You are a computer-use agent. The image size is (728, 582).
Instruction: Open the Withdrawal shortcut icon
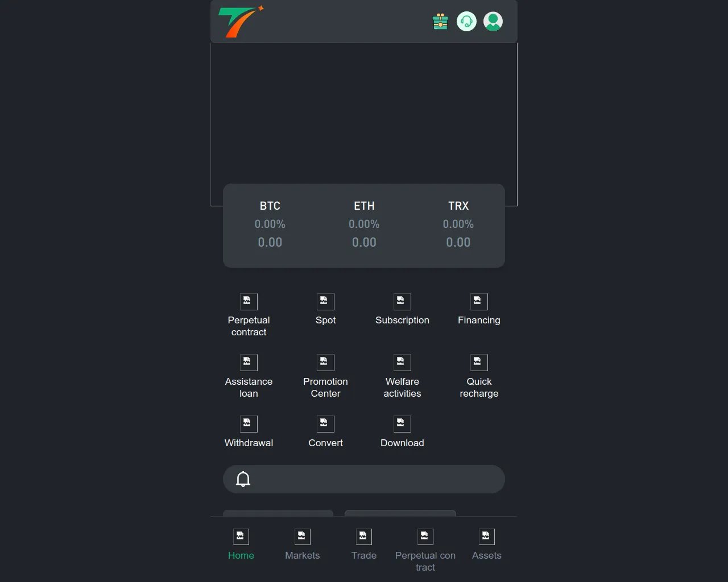pyautogui.click(x=249, y=424)
